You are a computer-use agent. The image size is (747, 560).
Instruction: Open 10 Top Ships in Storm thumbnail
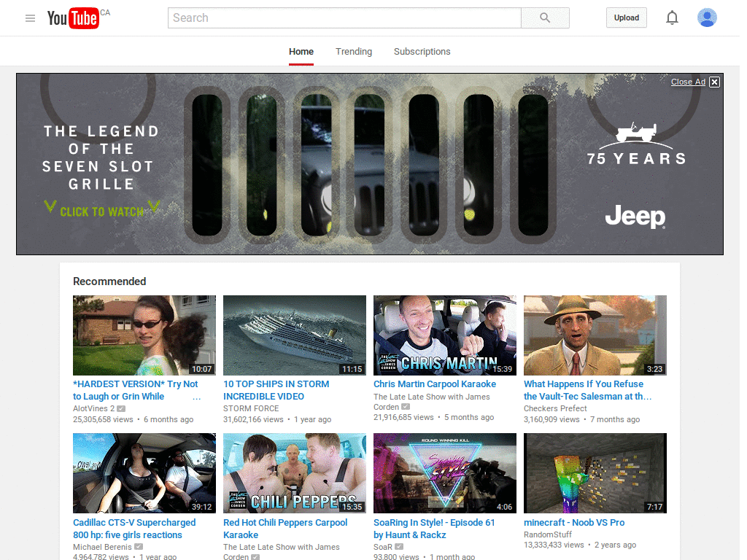tap(295, 335)
